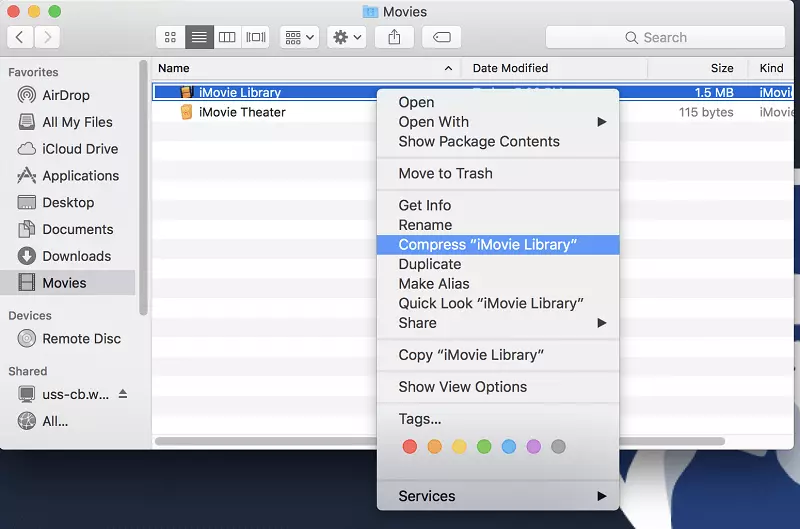
Task: Sort by the Name column header
Action: point(306,68)
